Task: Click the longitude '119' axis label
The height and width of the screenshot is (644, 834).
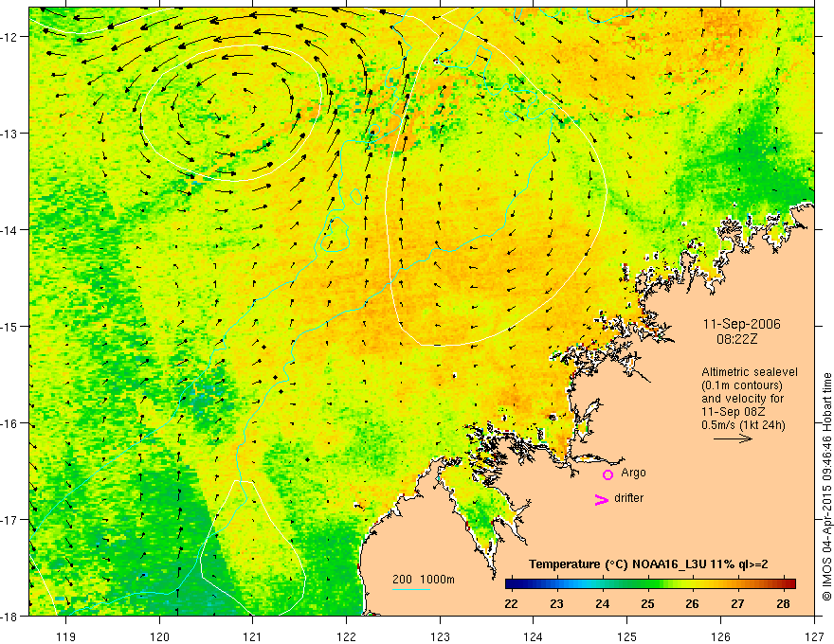Action: tap(66, 636)
